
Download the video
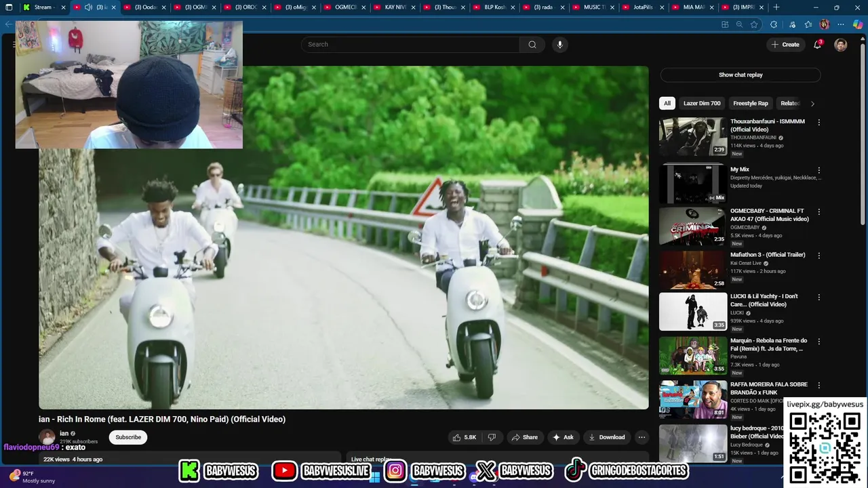click(x=606, y=437)
